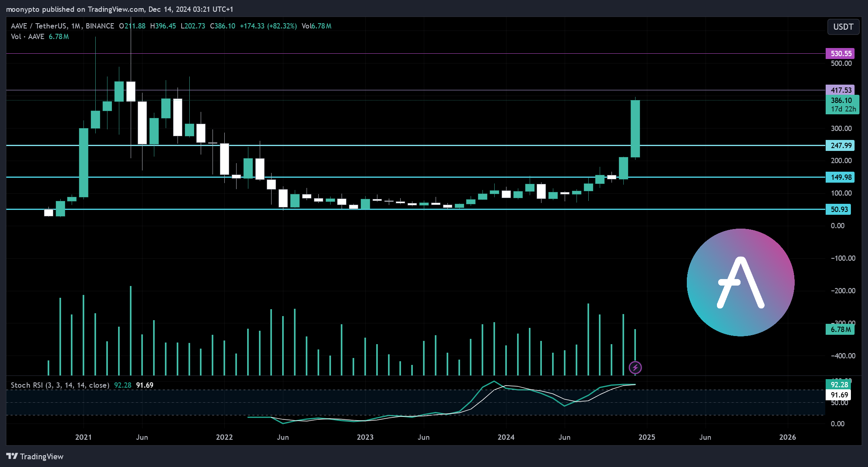The width and height of the screenshot is (868, 467).
Task: Click the 2021 label on time axis
Action: pos(83,437)
